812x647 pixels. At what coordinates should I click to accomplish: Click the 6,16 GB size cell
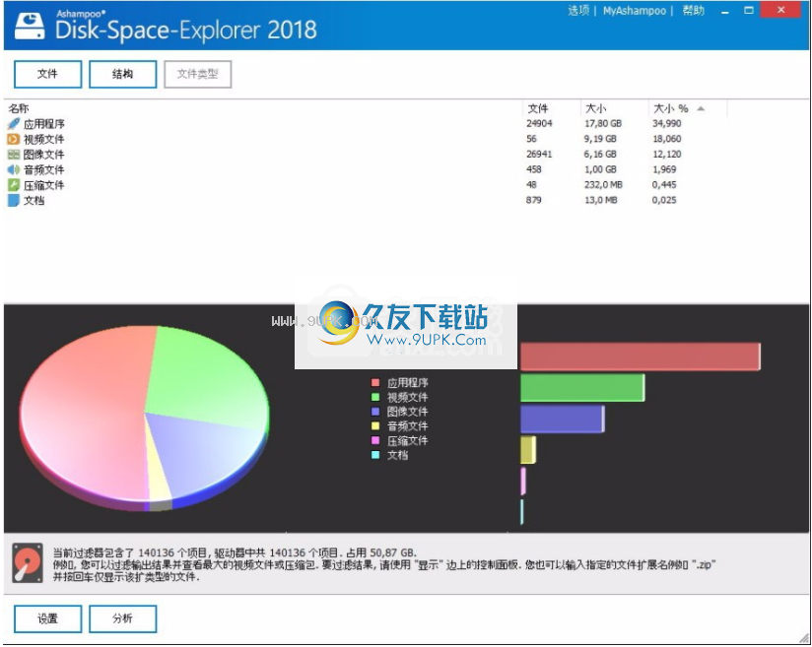point(600,155)
